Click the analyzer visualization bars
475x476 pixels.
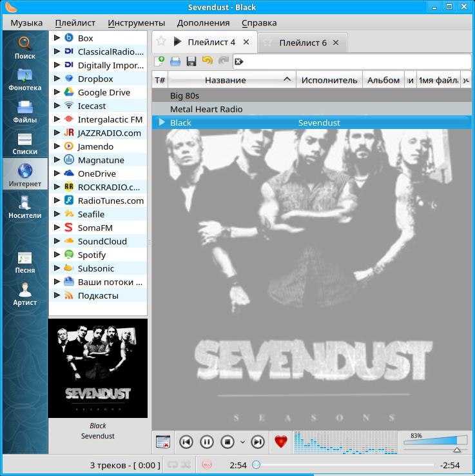tap(345, 442)
